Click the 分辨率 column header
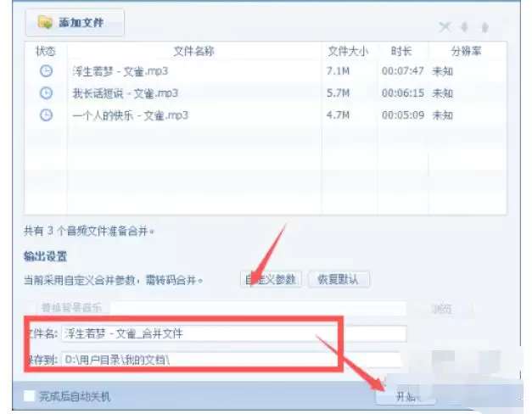532x414 pixels. point(466,51)
